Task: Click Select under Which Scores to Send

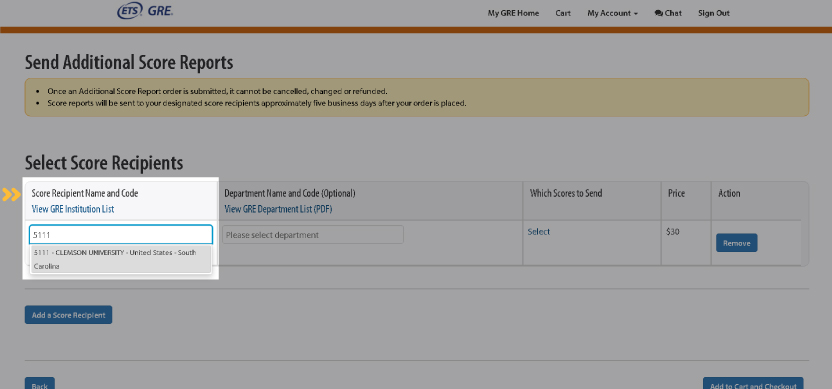Action: (539, 232)
